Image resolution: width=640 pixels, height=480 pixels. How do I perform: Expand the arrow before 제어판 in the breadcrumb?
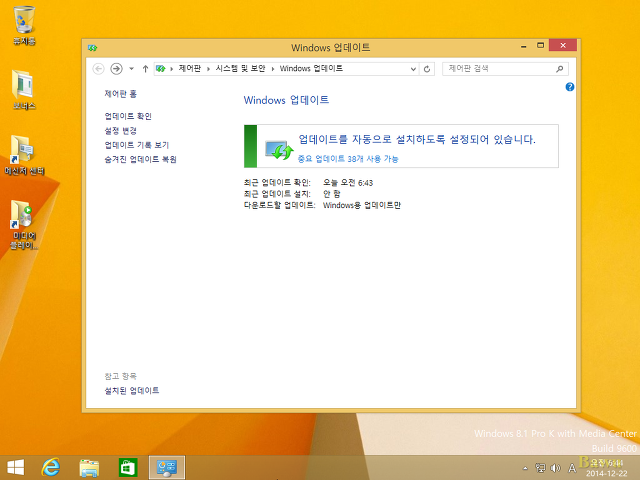[171, 69]
